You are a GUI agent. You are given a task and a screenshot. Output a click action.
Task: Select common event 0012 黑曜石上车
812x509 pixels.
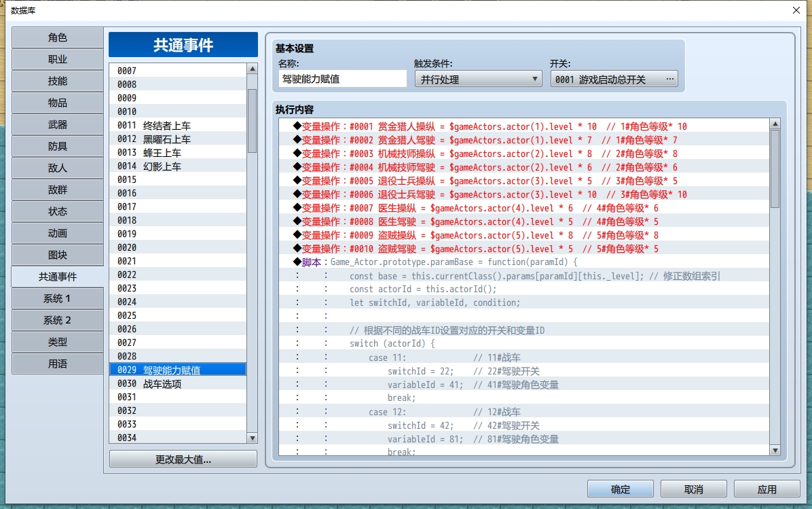pyautogui.click(x=178, y=139)
